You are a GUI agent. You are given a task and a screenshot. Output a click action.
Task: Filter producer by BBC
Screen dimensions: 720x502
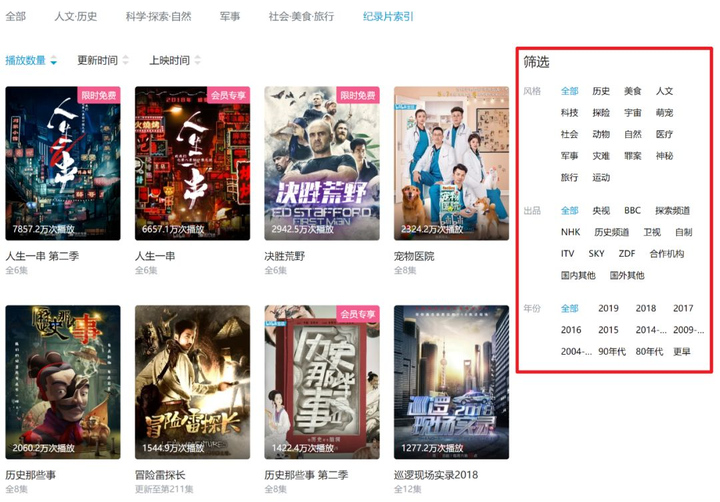click(x=632, y=210)
